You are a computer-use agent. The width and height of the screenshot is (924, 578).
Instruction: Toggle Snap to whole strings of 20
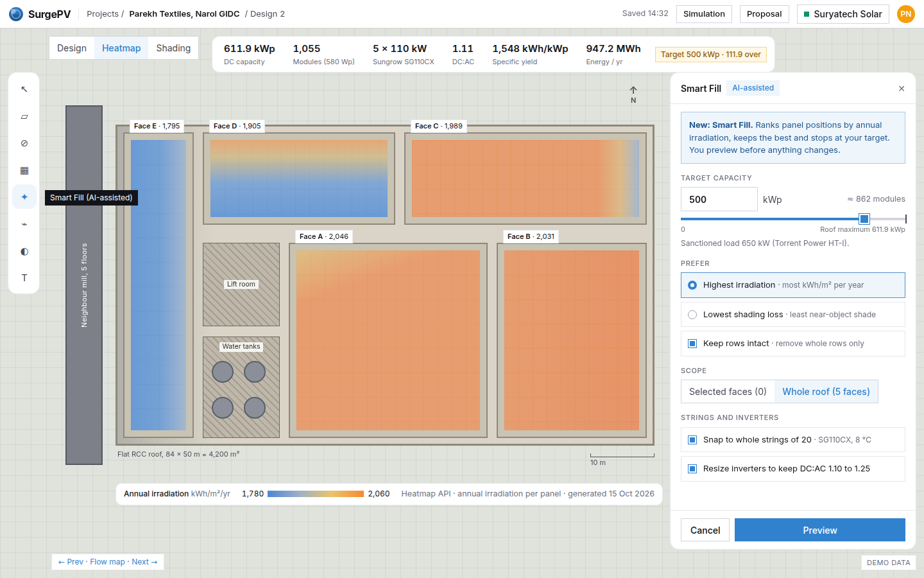692,440
